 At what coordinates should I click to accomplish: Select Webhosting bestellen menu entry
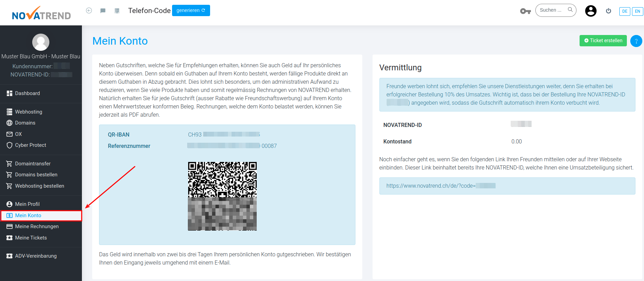(x=41, y=186)
